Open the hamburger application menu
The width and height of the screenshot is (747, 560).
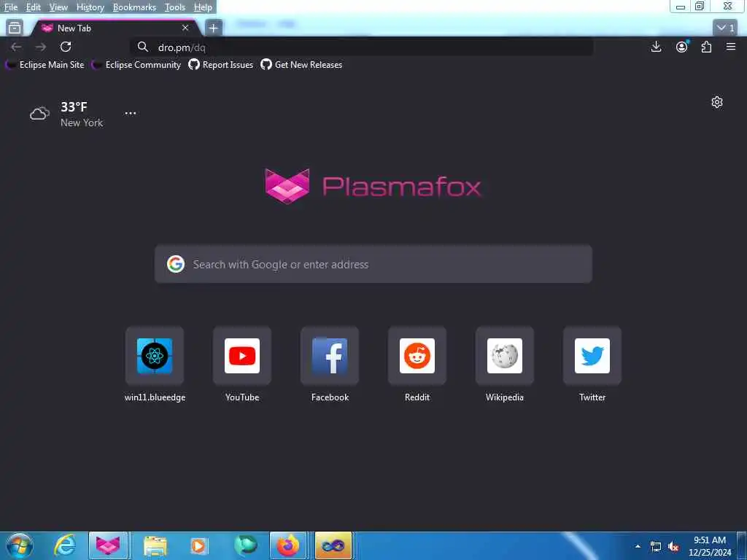731,47
